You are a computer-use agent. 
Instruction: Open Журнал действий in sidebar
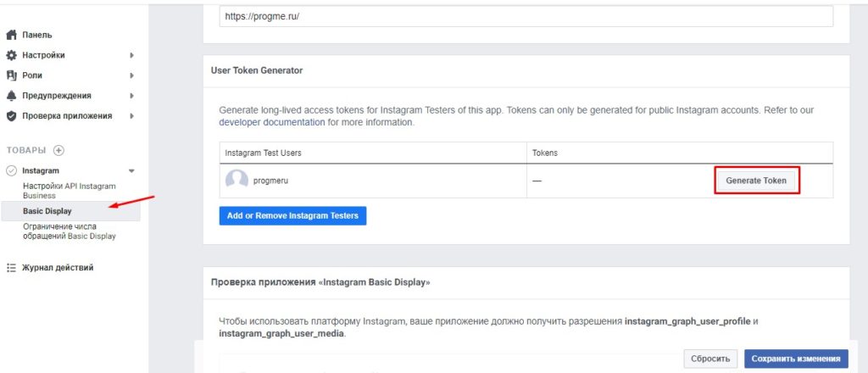click(58, 268)
